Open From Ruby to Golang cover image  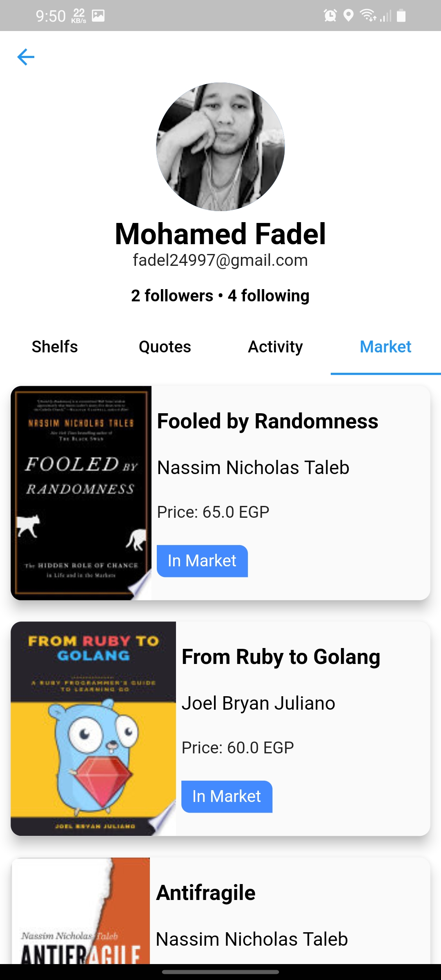tap(94, 728)
